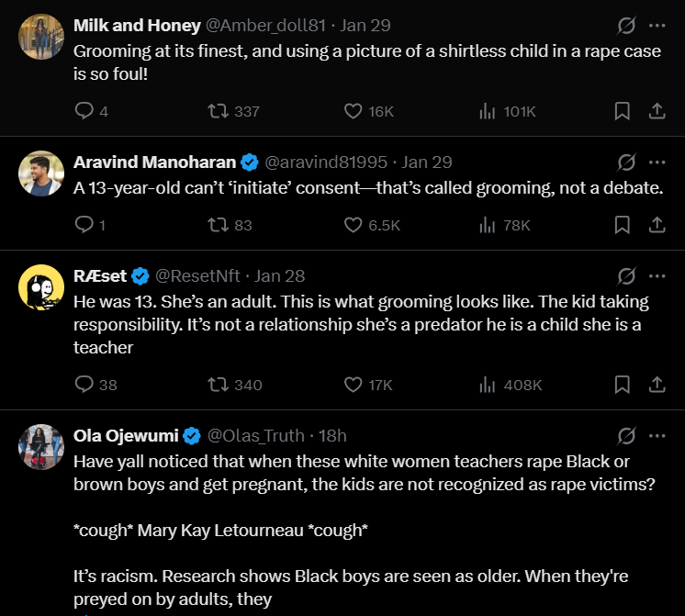Screen dimensions: 685x616
Task: Click RÆset's avatar image
Action: pyautogui.click(x=40, y=286)
